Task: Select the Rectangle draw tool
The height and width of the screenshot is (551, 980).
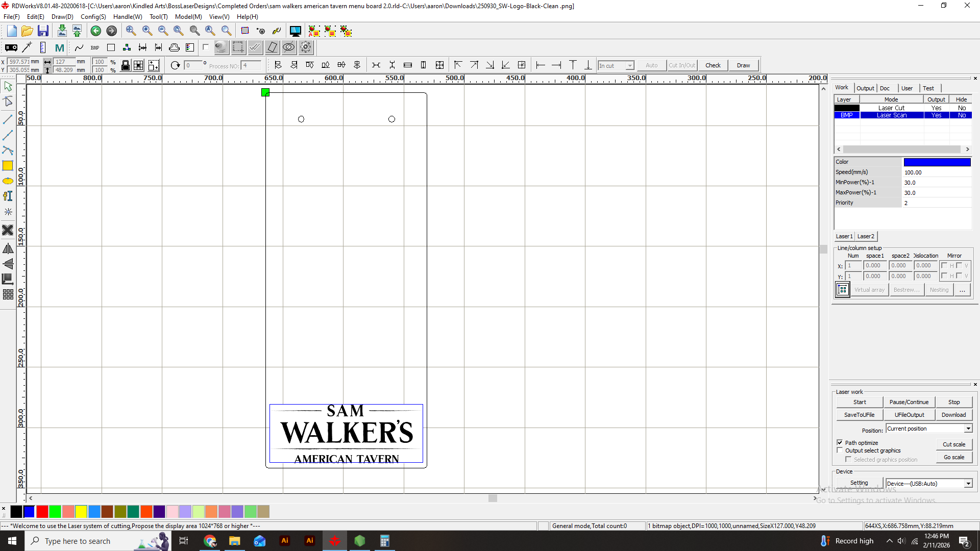Action: click(8, 166)
